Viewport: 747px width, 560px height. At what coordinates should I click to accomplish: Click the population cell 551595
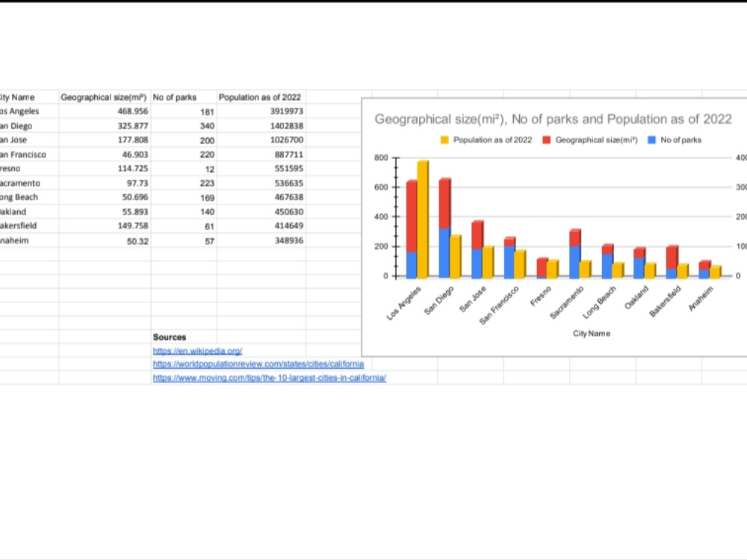261,169
